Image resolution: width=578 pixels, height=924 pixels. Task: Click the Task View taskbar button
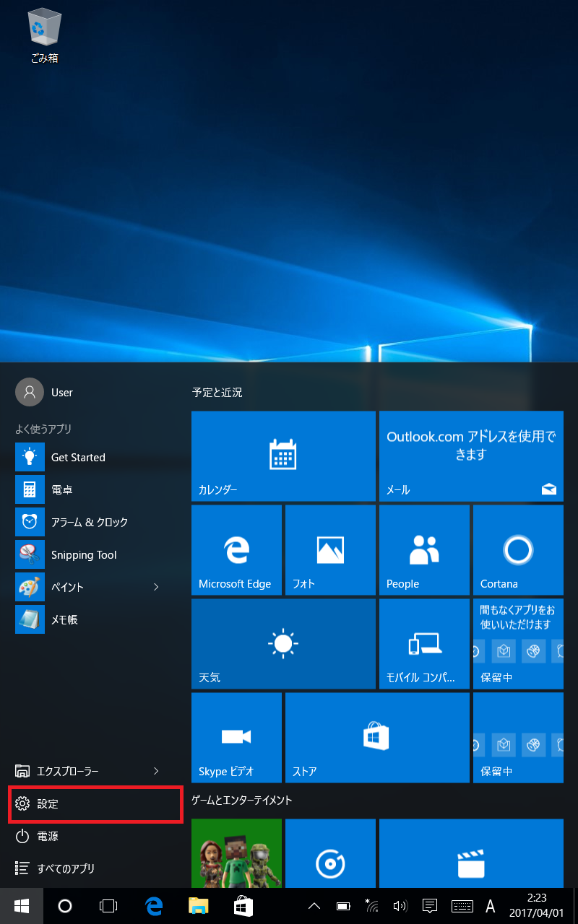click(x=108, y=906)
